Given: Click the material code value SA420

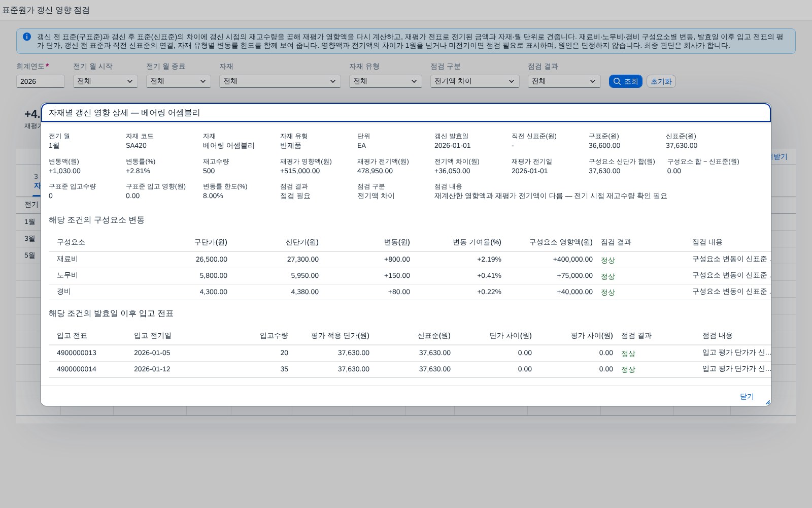Looking at the screenshot, I should [x=136, y=145].
